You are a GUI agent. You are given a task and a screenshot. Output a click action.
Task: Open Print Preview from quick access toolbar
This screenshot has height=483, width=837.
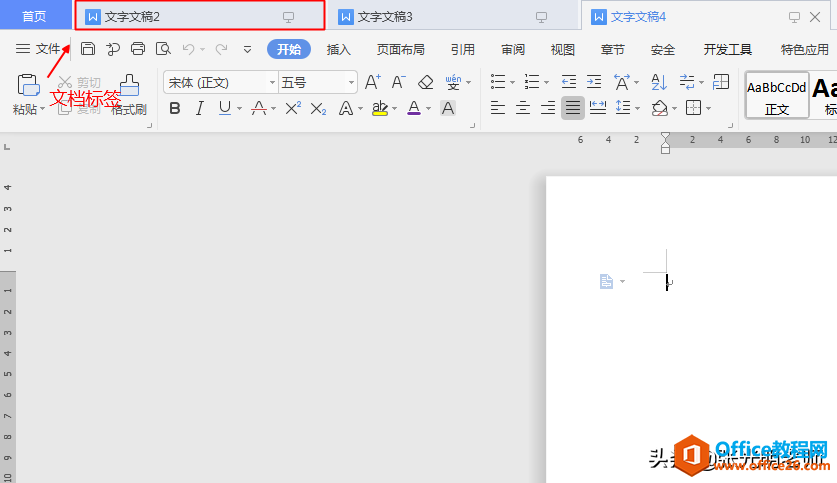click(163, 49)
